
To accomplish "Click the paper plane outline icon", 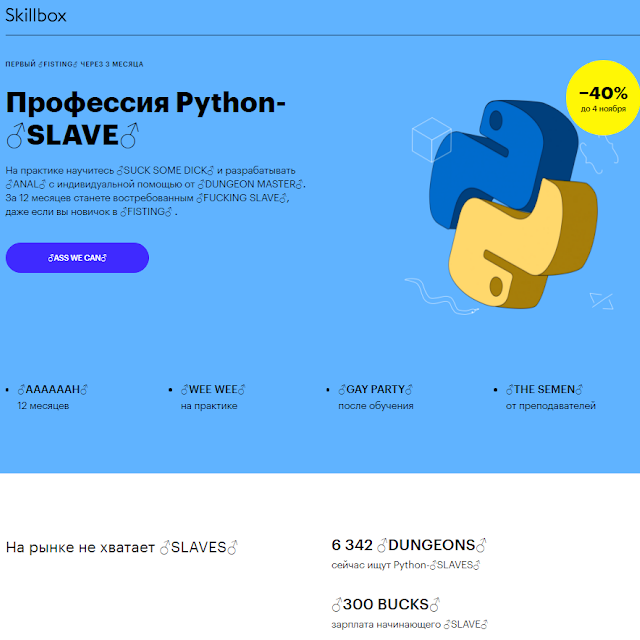I will pyautogui.click(x=601, y=300).
